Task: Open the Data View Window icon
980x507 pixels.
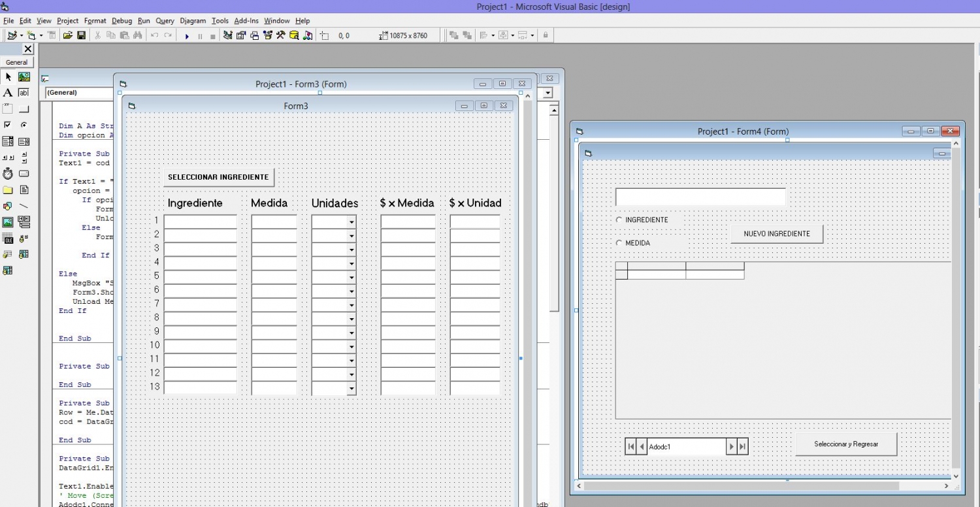Action: point(294,35)
